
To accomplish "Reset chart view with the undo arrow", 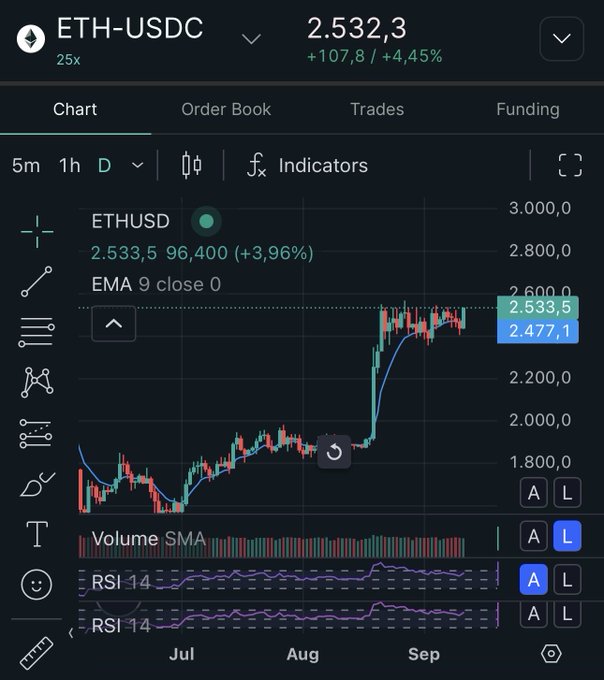I will point(334,452).
